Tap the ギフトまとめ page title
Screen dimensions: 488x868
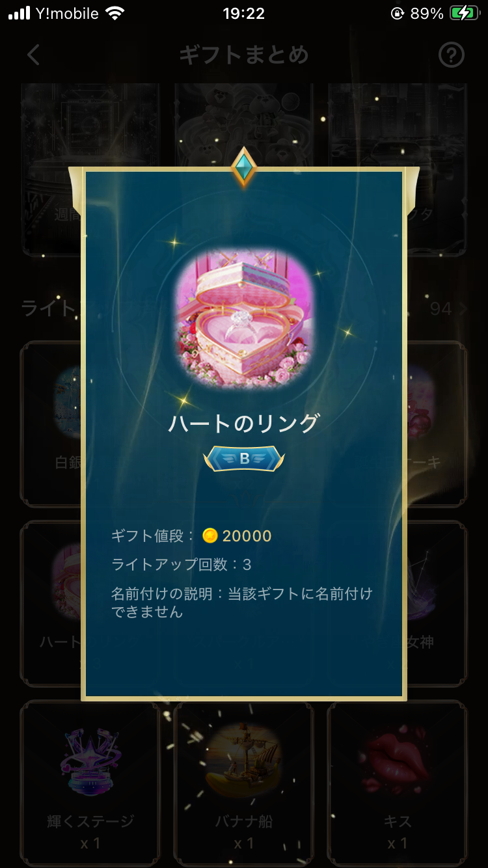pyautogui.click(x=244, y=55)
